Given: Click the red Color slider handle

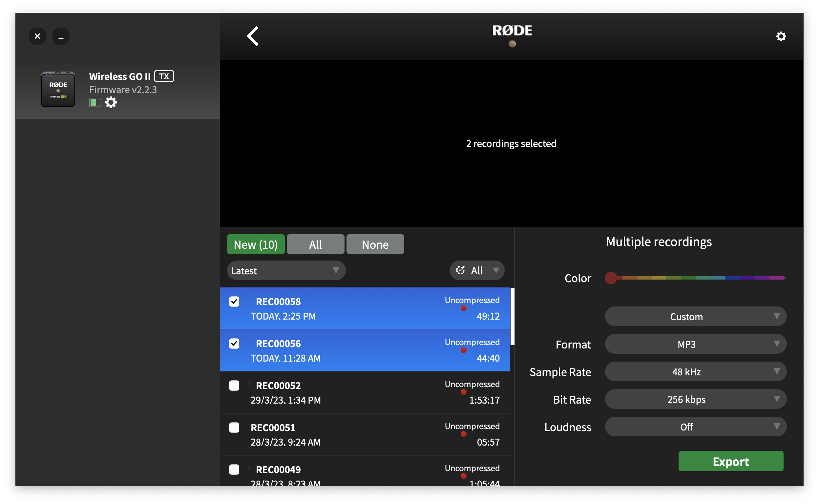Looking at the screenshot, I should click(x=611, y=278).
